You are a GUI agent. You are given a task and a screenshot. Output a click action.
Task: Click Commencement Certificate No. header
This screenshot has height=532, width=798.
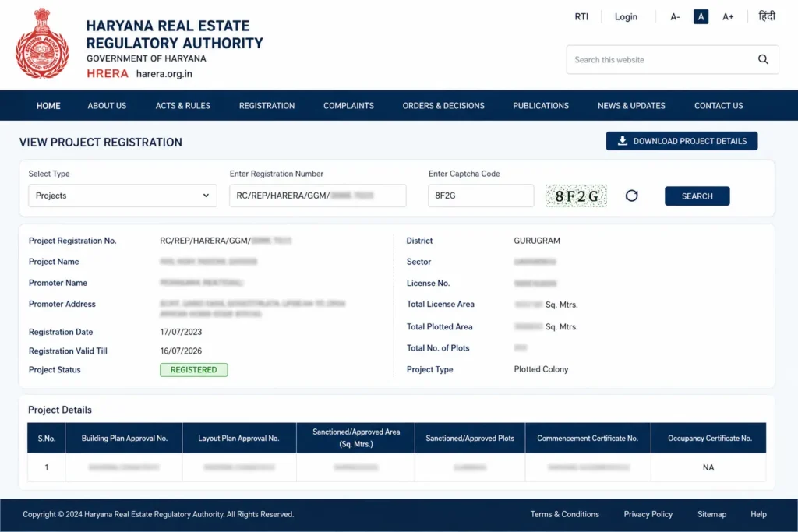click(588, 438)
